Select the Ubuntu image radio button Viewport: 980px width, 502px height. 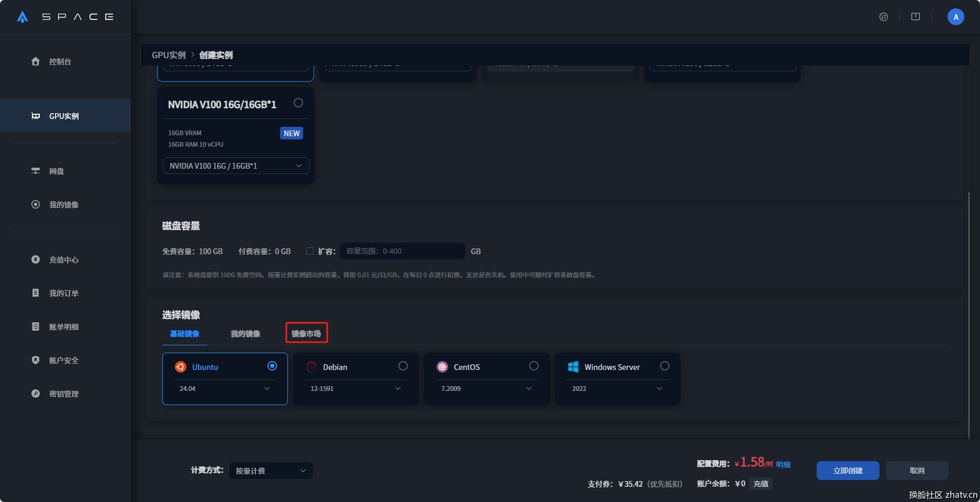[272, 366]
